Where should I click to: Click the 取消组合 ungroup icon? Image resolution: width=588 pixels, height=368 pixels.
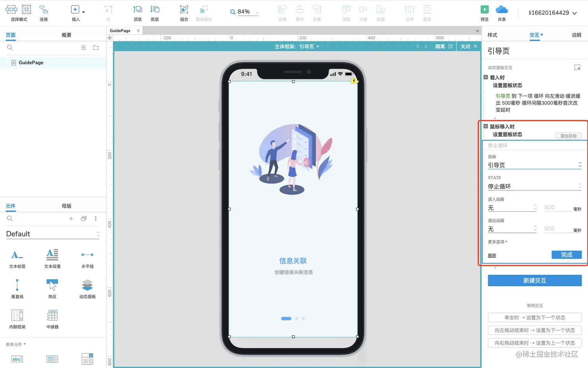coord(204,9)
